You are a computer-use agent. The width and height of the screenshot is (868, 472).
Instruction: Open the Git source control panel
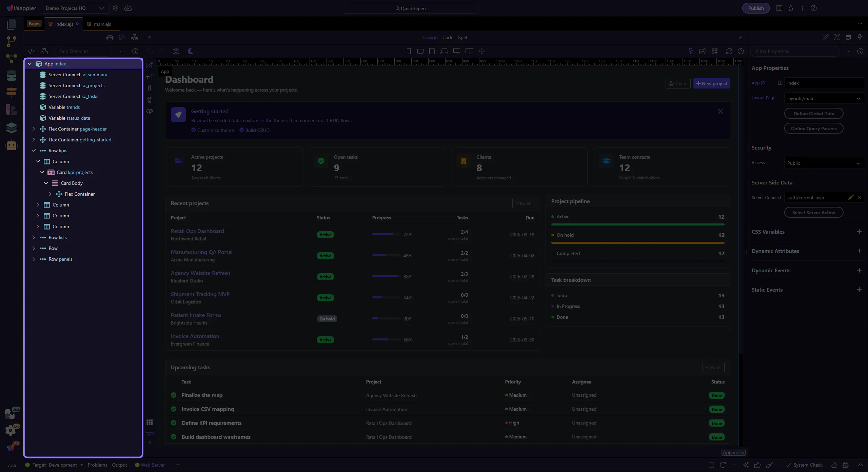11,41
